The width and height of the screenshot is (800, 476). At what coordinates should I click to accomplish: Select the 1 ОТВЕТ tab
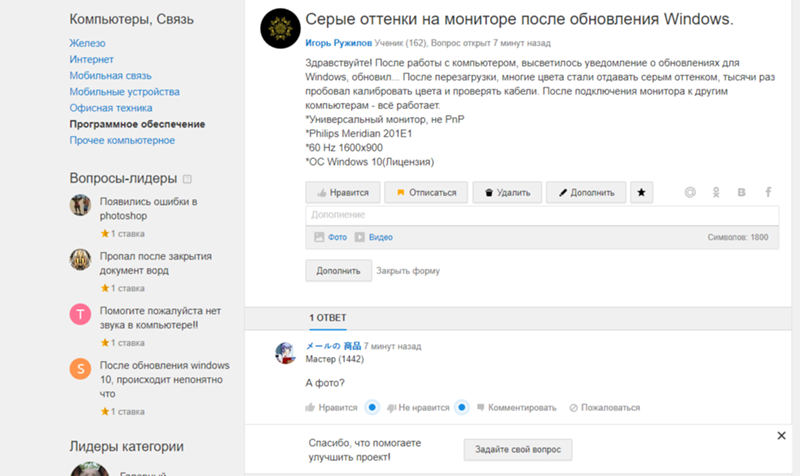328,318
